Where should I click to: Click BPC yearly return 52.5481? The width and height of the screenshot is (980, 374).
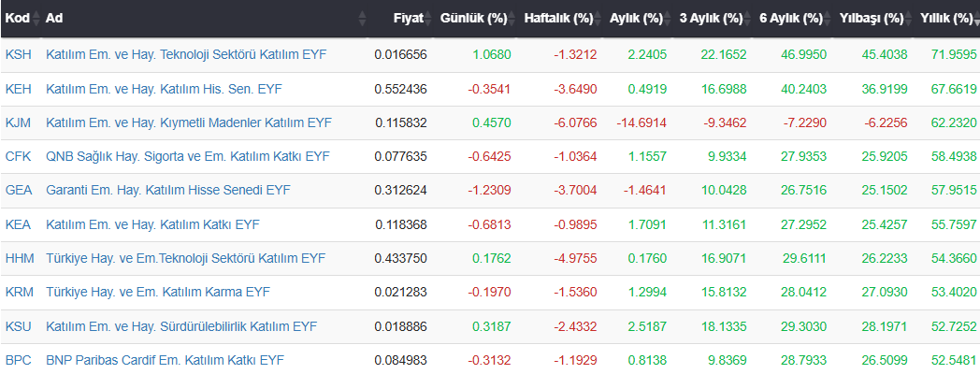pyautogui.click(x=953, y=360)
